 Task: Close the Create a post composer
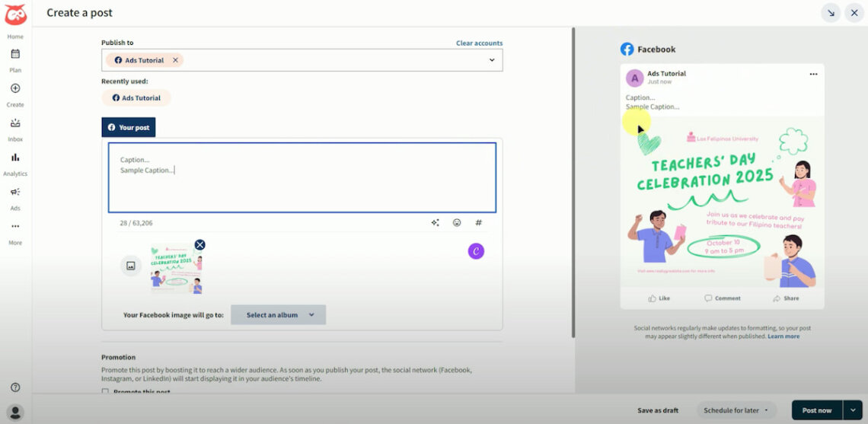(855, 13)
